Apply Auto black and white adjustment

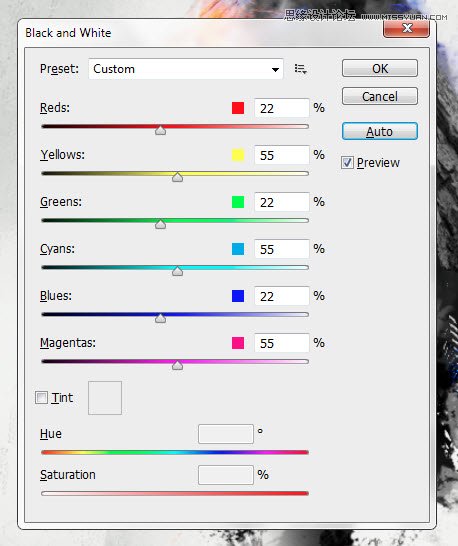pos(380,131)
